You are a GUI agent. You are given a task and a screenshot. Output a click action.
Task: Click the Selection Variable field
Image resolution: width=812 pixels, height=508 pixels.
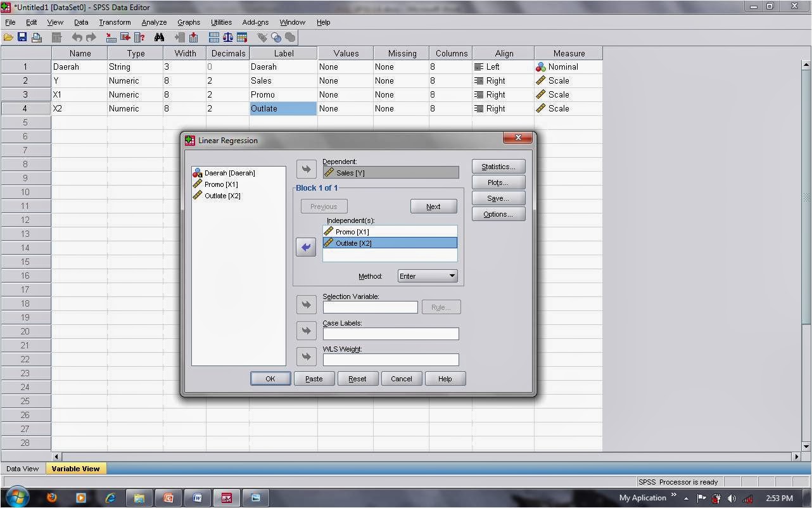(x=370, y=307)
